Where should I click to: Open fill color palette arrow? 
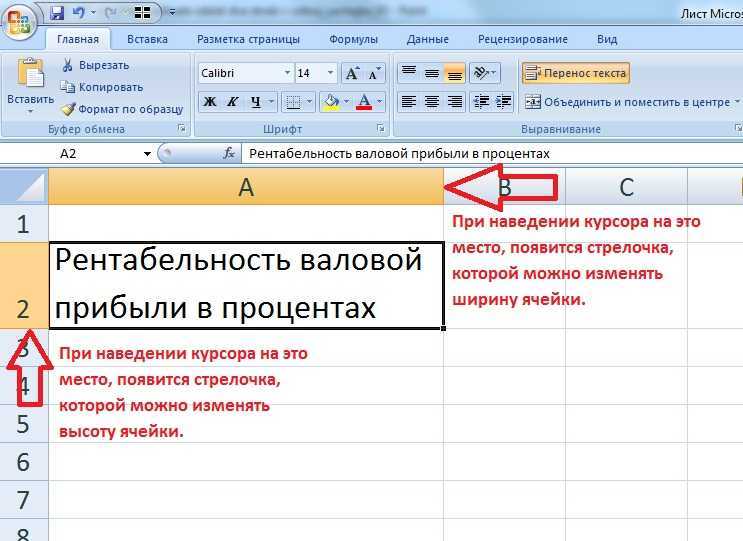347,102
